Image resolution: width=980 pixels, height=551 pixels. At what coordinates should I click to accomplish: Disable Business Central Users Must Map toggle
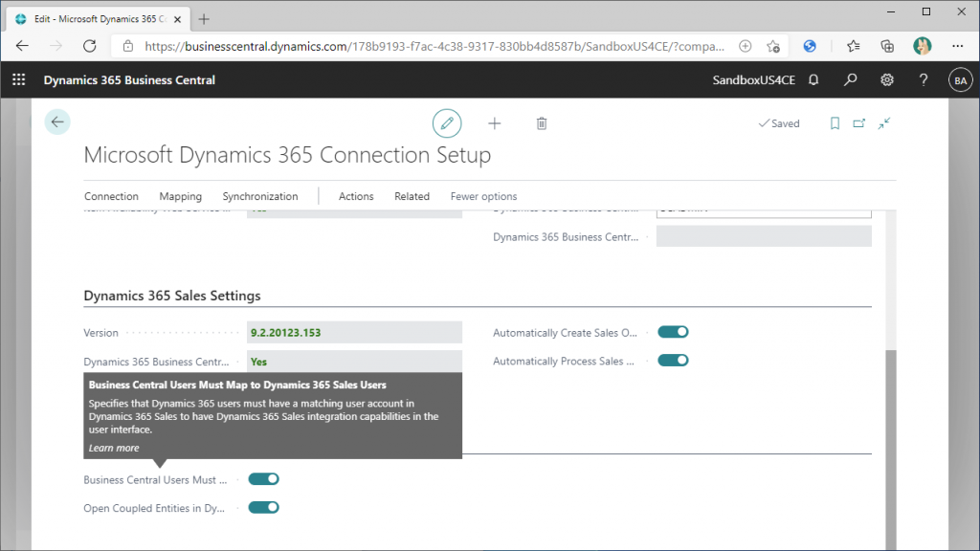pos(263,479)
